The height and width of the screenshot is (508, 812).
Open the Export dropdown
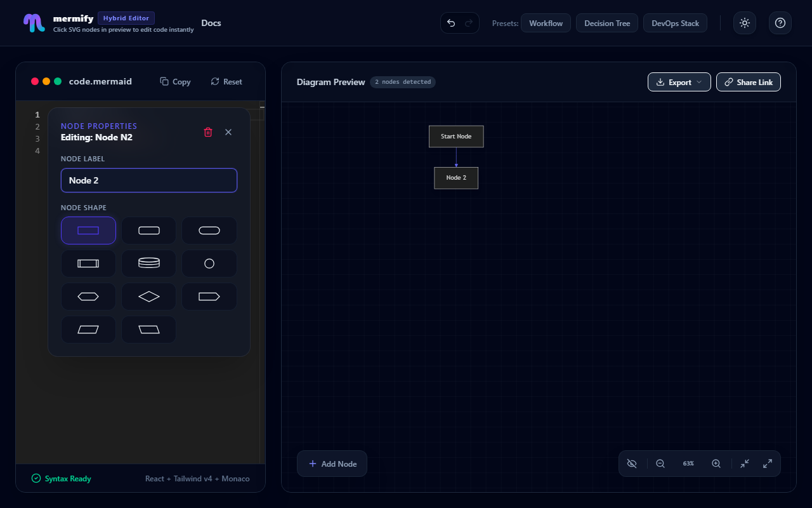click(x=679, y=82)
